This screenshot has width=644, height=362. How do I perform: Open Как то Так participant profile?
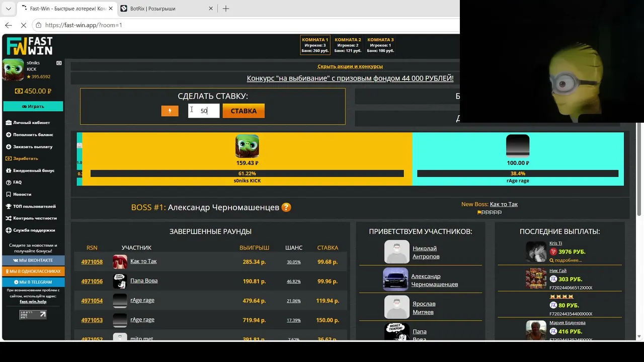pos(143,261)
